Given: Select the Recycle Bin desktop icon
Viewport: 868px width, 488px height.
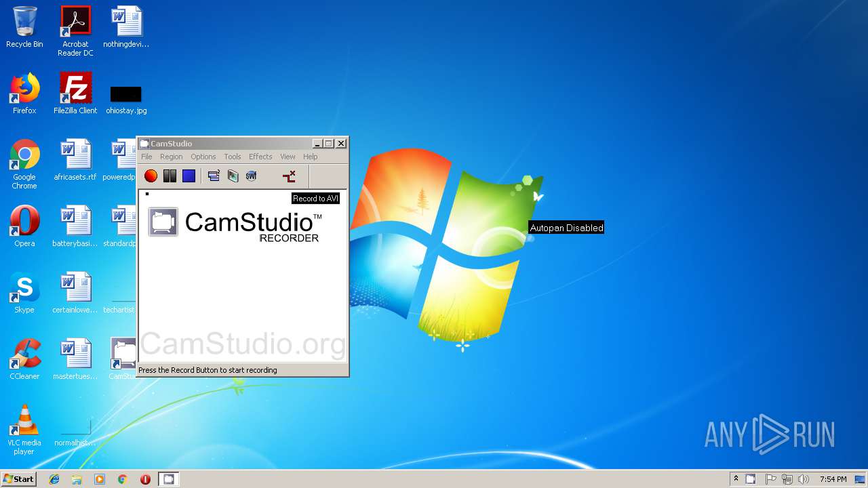Looking at the screenshot, I should (x=24, y=28).
